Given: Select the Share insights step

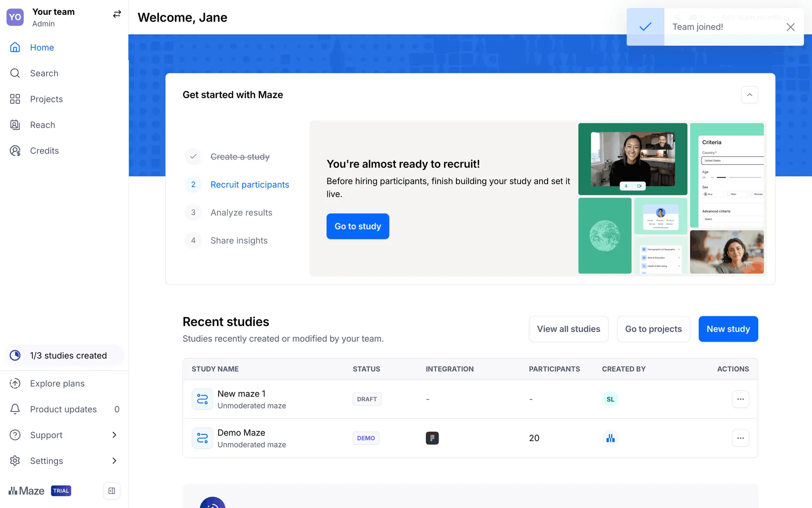Looking at the screenshot, I should 239,240.
